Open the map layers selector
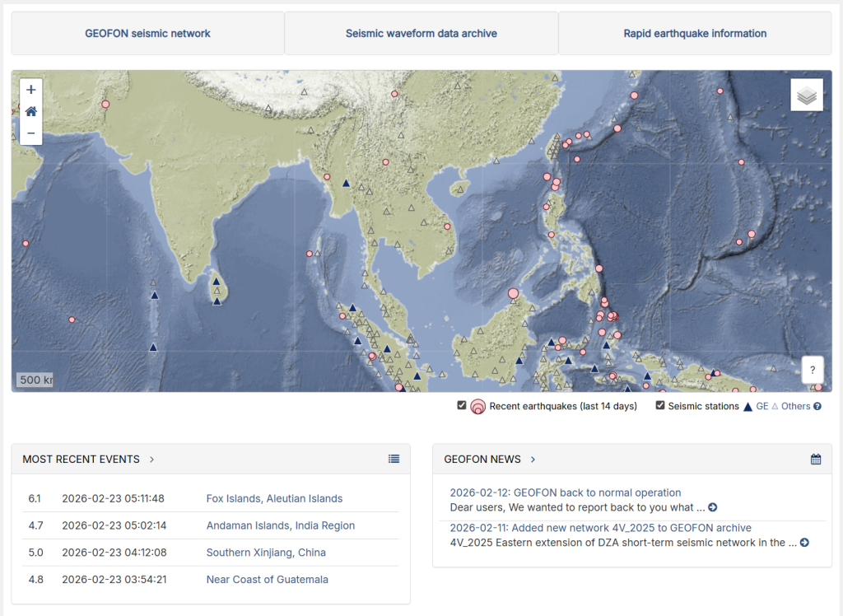843x616 pixels. coord(806,96)
